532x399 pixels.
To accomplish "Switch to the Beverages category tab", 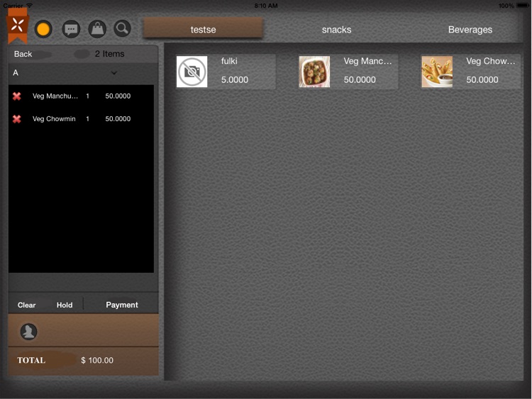I will point(470,30).
